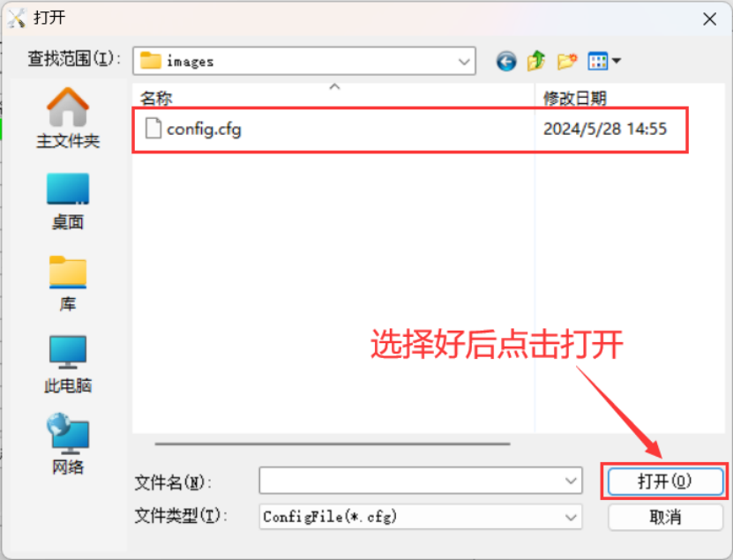Open the Libraries folder icon
Screen dimensions: 733x560
tap(68, 283)
